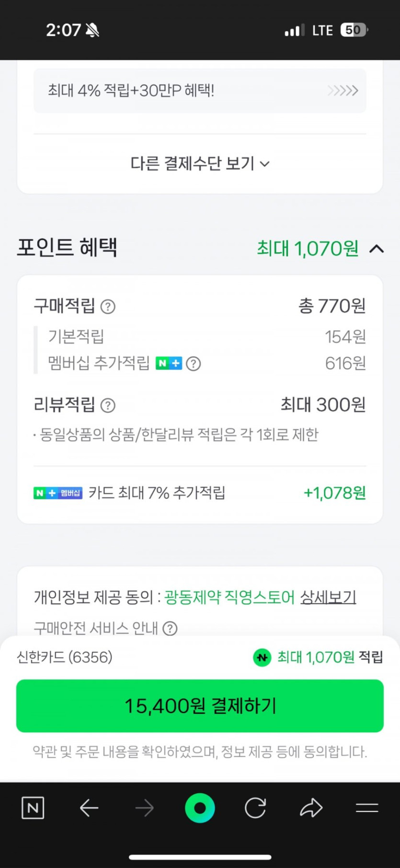Viewport: 400px width, 868px height.
Task: Tap help icon next to 구매적립
Action: (108, 306)
